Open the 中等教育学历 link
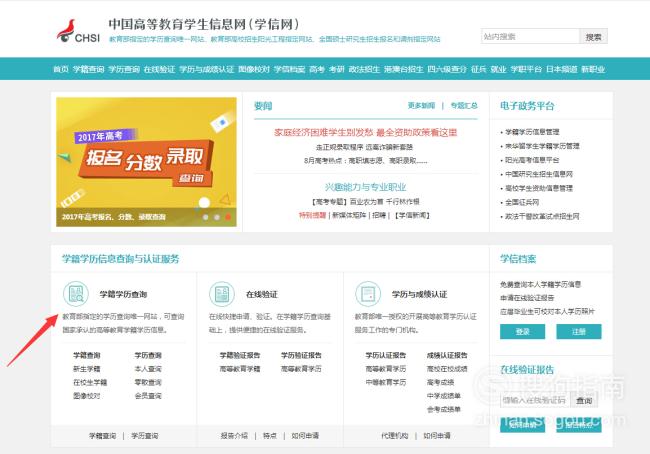 pyautogui.click(x=386, y=382)
